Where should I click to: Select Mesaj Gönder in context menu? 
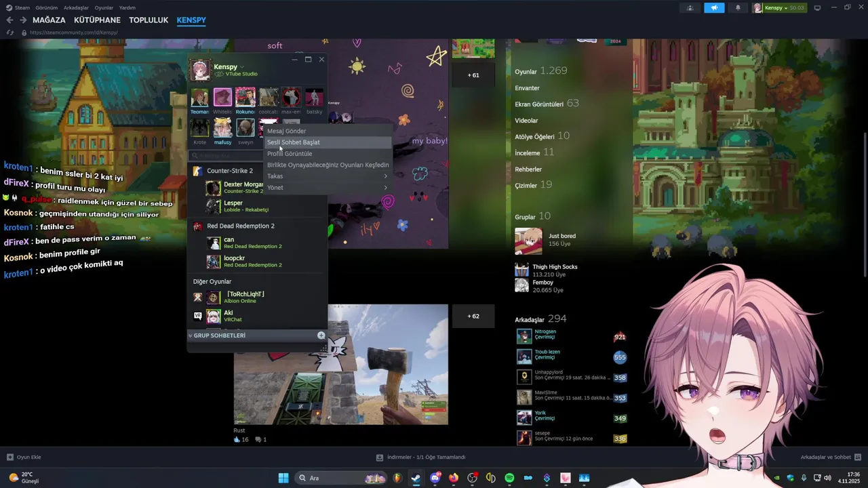click(328, 131)
